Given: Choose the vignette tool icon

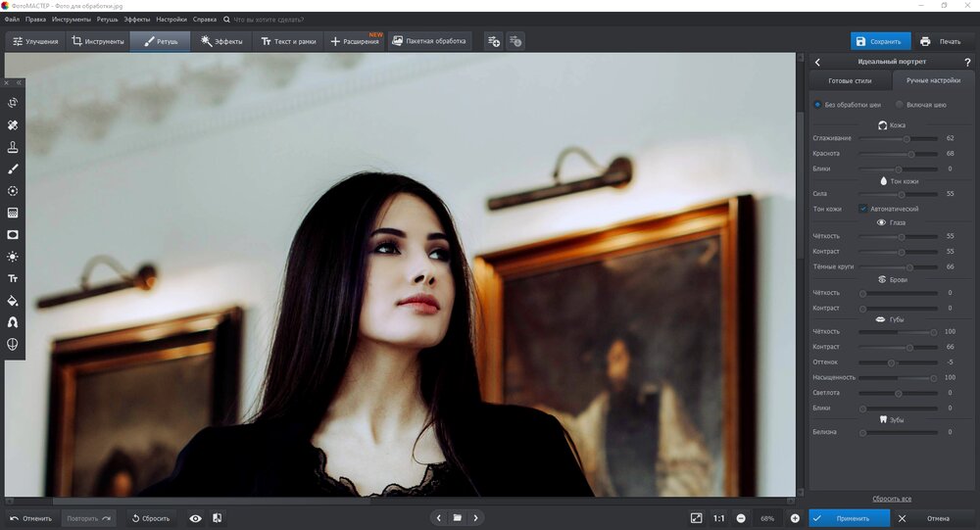Looking at the screenshot, I should pyautogui.click(x=13, y=235).
